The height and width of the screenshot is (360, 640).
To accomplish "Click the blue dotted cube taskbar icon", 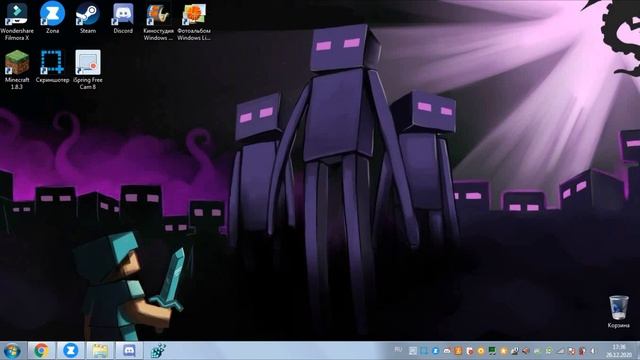I will point(158,351).
